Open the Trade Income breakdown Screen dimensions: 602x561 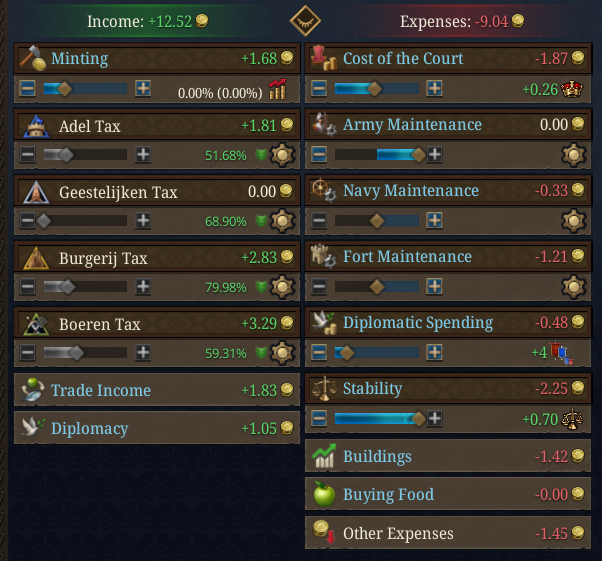pyautogui.click(x=156, y=390)
